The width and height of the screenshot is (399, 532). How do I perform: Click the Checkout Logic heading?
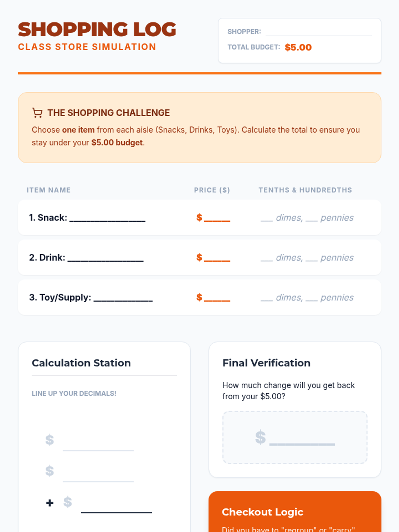262,512
